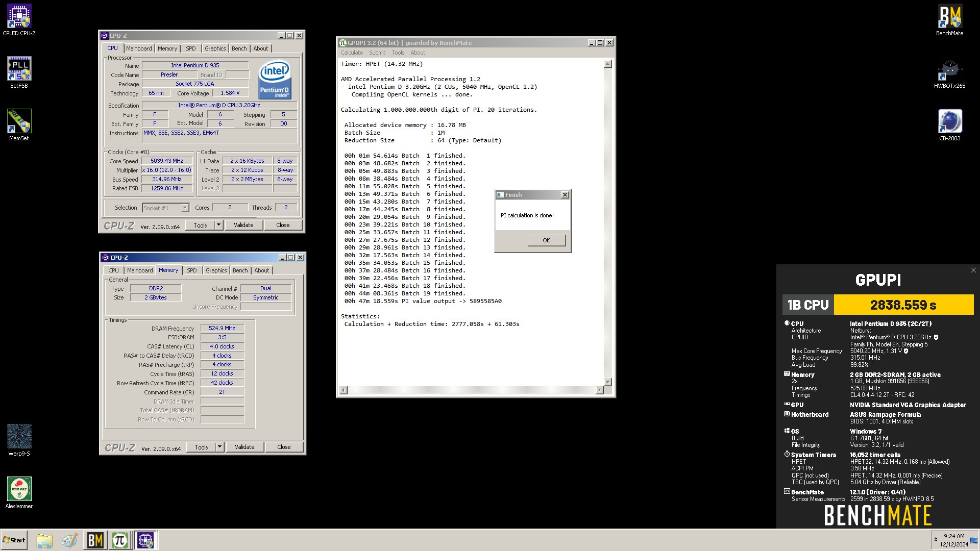Select About tab in bottom CPU-Z window

click(262, 270)
